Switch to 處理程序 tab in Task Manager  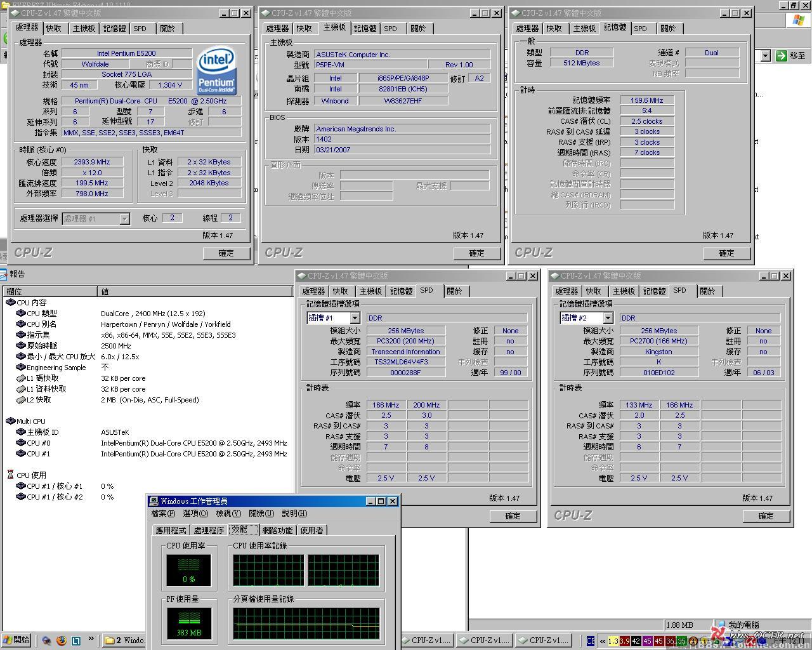209,530
